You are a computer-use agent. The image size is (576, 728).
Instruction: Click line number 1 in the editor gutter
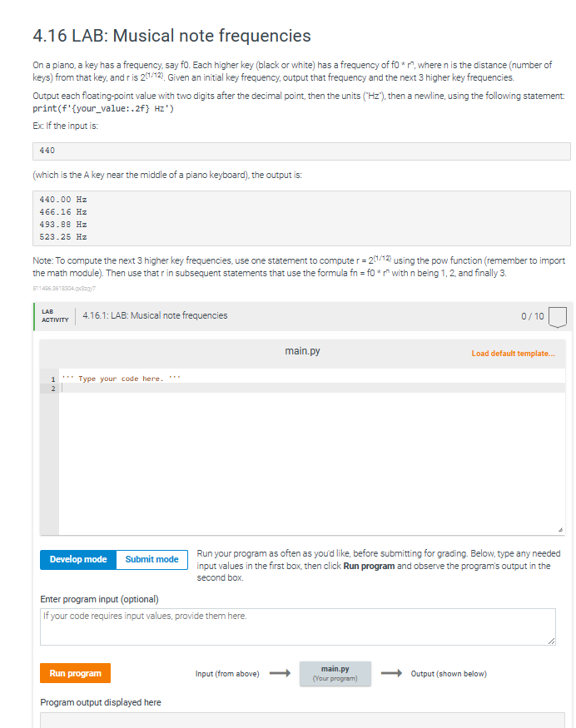pyautogui.click(x=53, y=378)
